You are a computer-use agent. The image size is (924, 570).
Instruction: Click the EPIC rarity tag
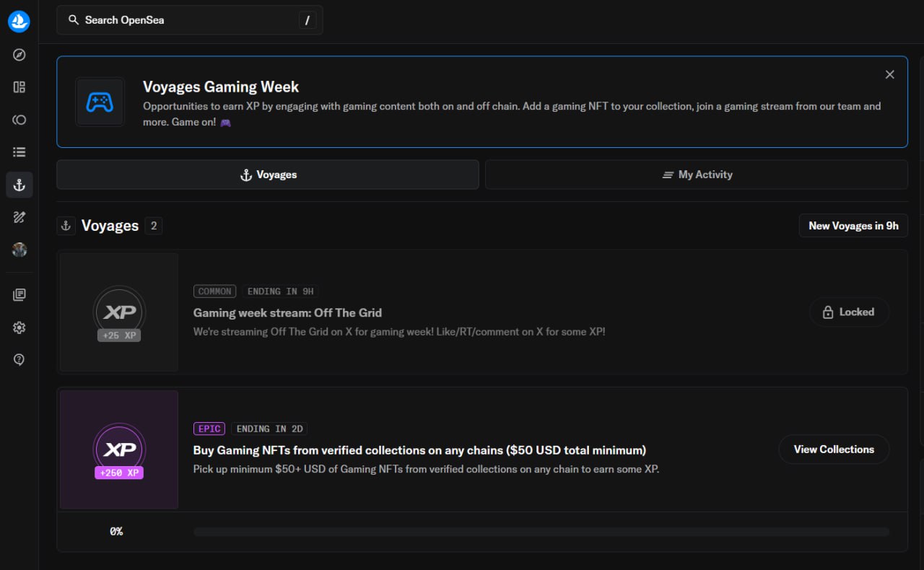click(209, 429)
